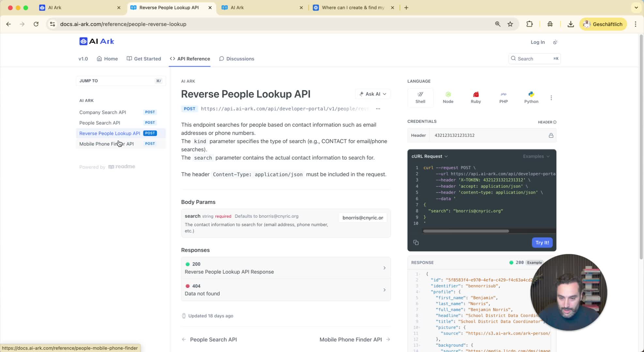Bookmark this page with star icon
Image resolution: width=644 pixels, height=352 pixels.
click(510, 24)
